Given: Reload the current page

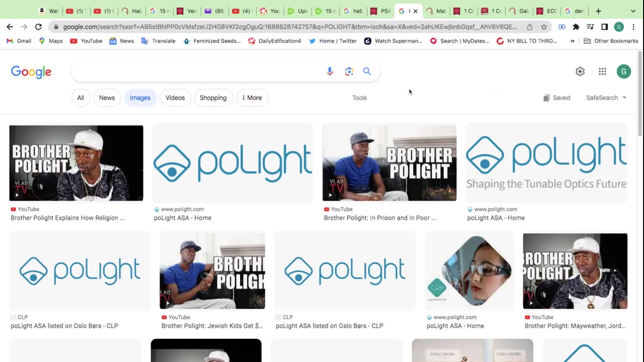Looking at the screenshot, I should [x=38, y=27].
